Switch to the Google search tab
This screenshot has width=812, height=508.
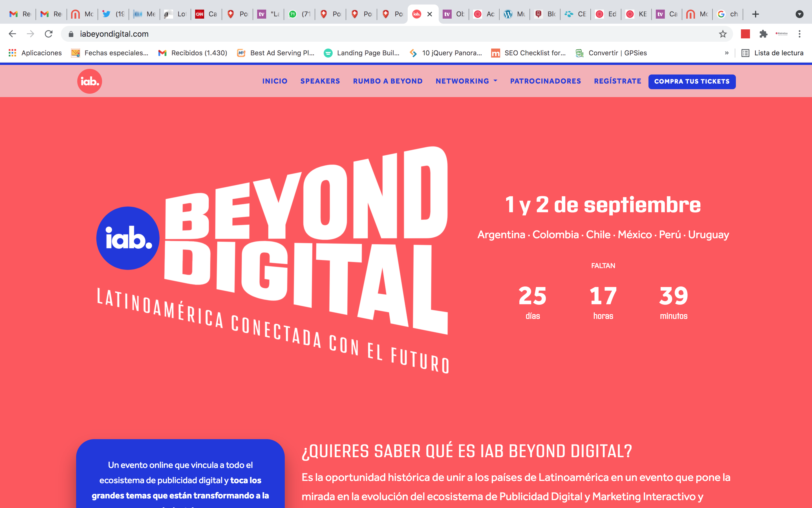point(727,14)
